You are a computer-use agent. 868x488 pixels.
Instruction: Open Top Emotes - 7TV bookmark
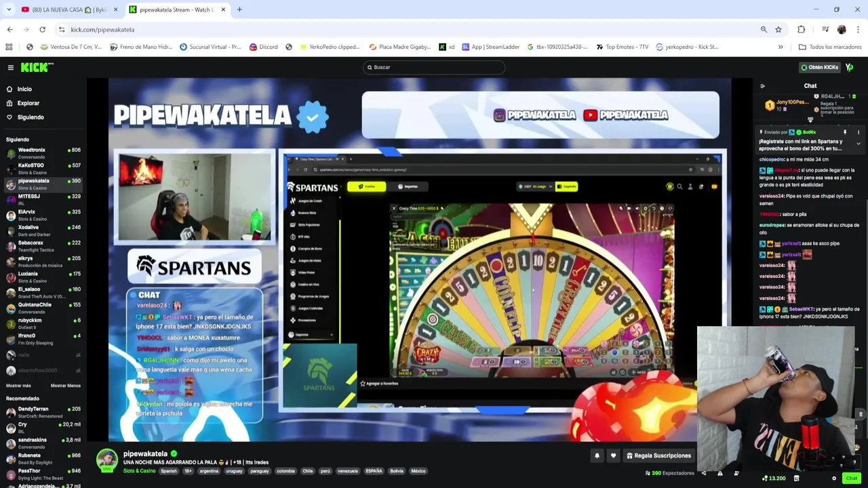(622, 47)
